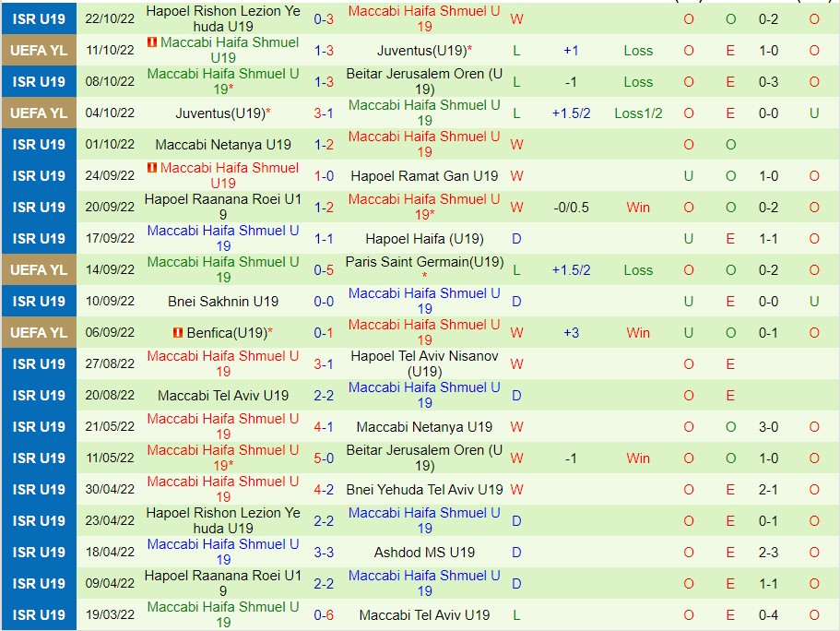Open Hapoel Ramat Gan U19 team link

pyautogui.click(x=424, y=176)
